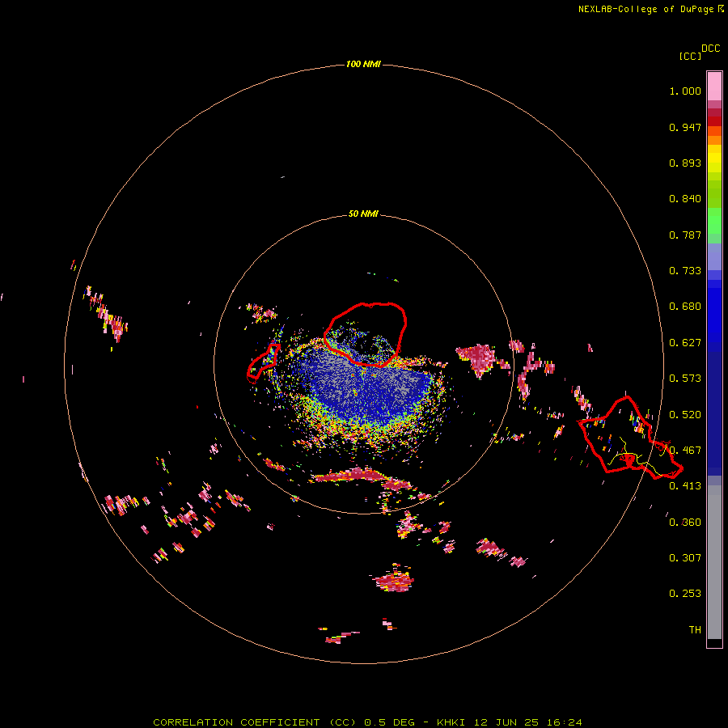Image resolution: width=728 pixels, height=728 pixels.
Task: Click the large island outline near radar center
Action: (366, 334)
